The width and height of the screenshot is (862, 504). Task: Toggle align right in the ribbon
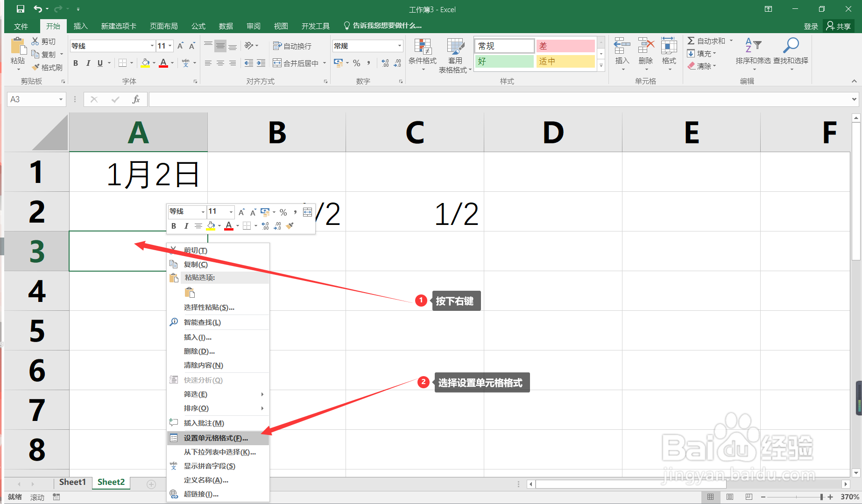pyautogui.click(x=233, y=63)
